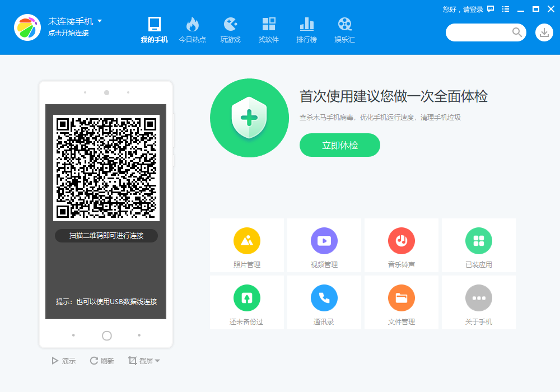This screenshot has width=560, height=392.
Task: Select the 娱乐汇 entertainment icon
Action: tap(344, 25)
